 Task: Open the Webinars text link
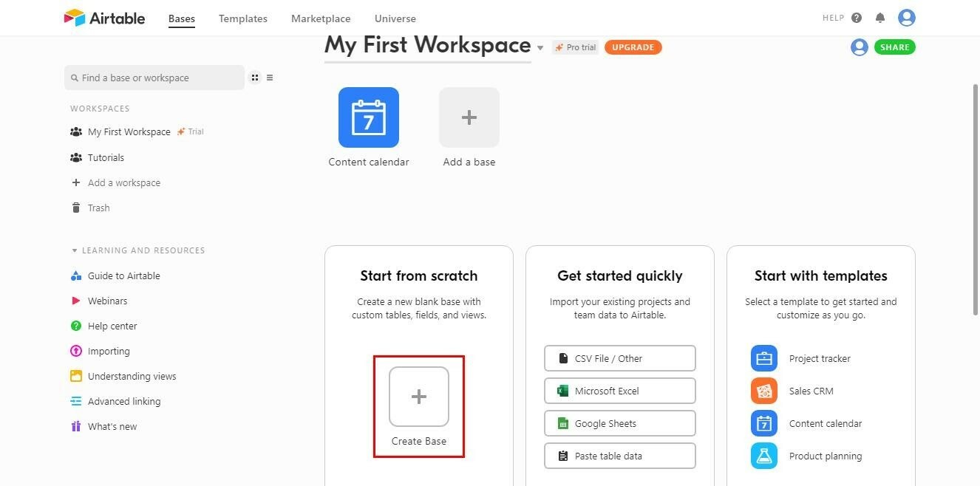(x=108, y=301)
